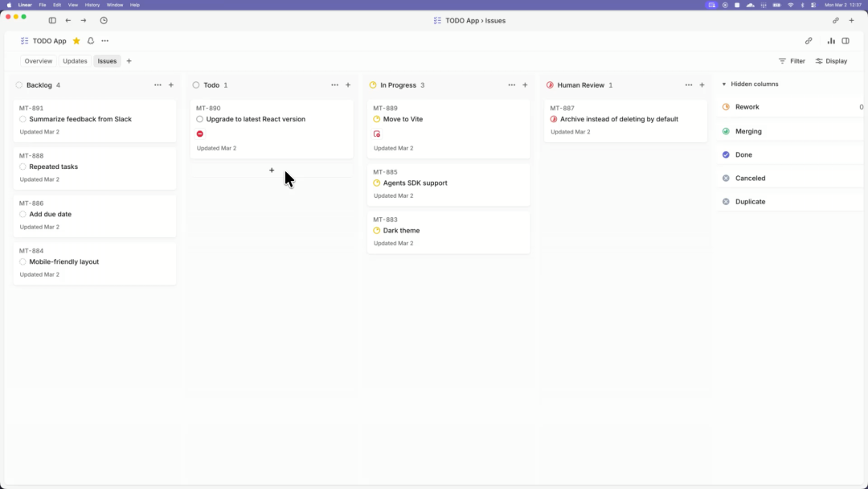This screenshot has height=489, width=868.
Task: Open the In Progress column options menu
Action: [511, 85]
